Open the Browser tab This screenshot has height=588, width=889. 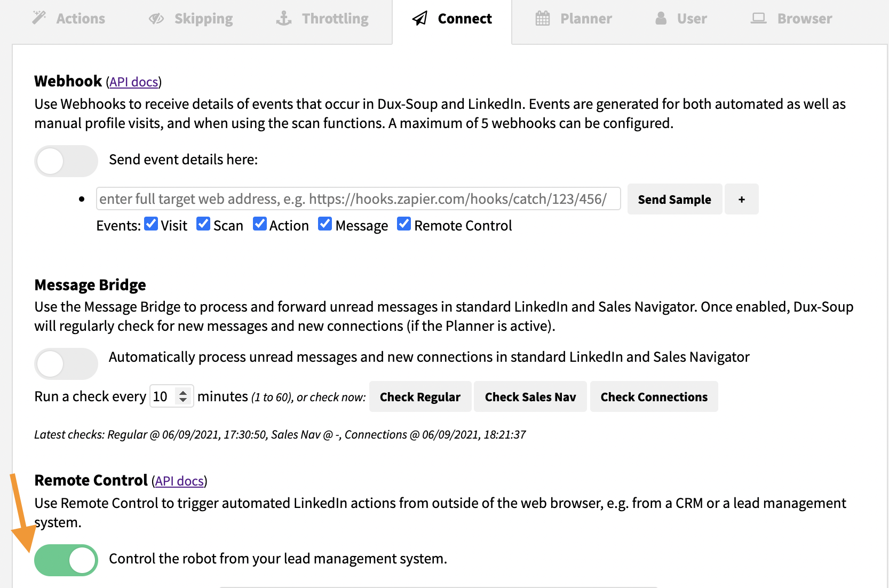(791, 19)
